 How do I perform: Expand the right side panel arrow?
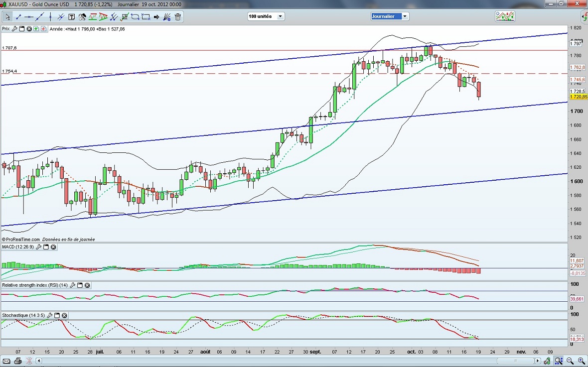pyautogui.click(x=584, y=16)
